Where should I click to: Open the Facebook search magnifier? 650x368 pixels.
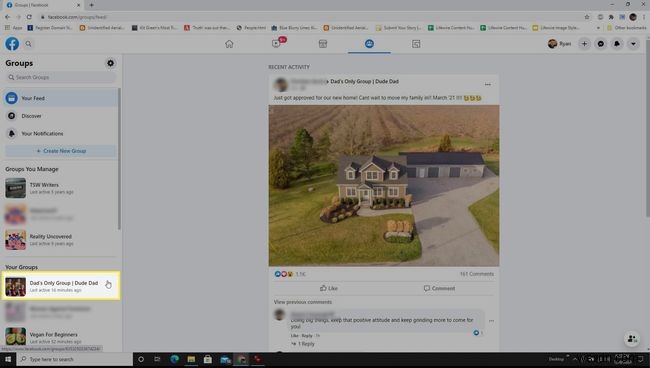[28, 44]
